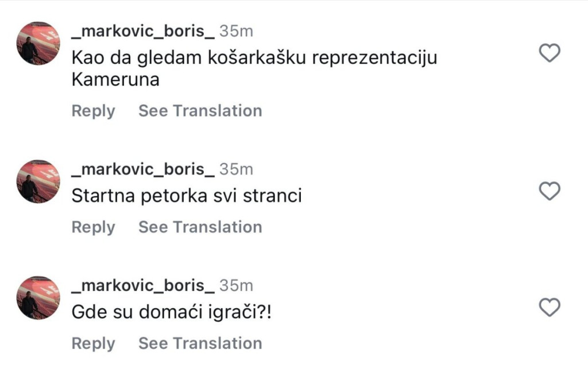This screenshot has width=588, height=368.
Task: Click the "Kao da gledam košarkašku" comment text
Action: 254,58
